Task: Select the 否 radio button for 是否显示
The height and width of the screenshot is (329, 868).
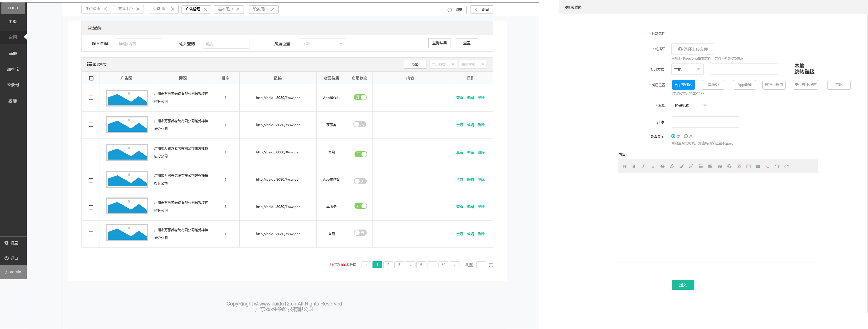Action: pyautogui.click(x=685, y=136)
